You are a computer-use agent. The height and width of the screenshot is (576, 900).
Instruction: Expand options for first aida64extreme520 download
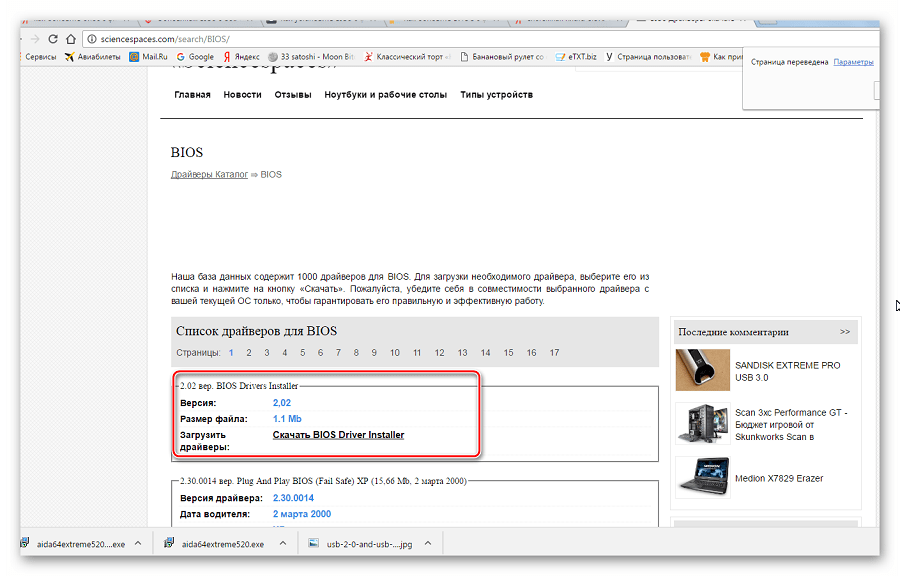141,544
